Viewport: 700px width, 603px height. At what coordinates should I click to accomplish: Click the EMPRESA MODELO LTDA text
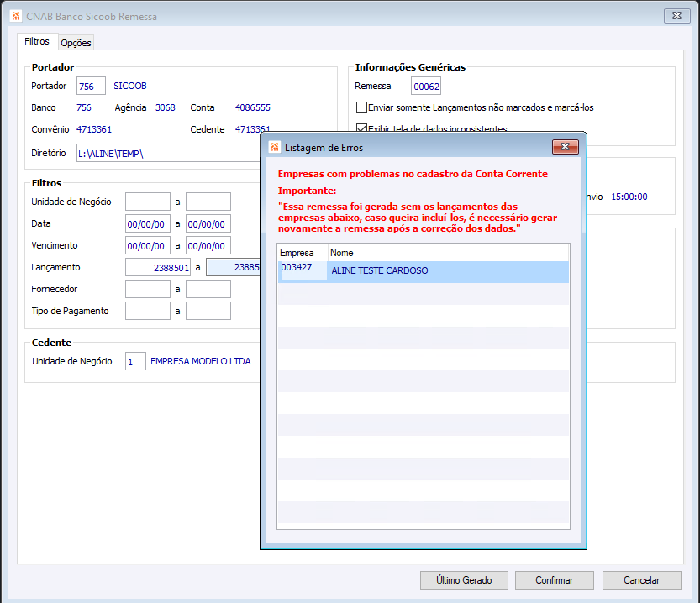(201, 361)
